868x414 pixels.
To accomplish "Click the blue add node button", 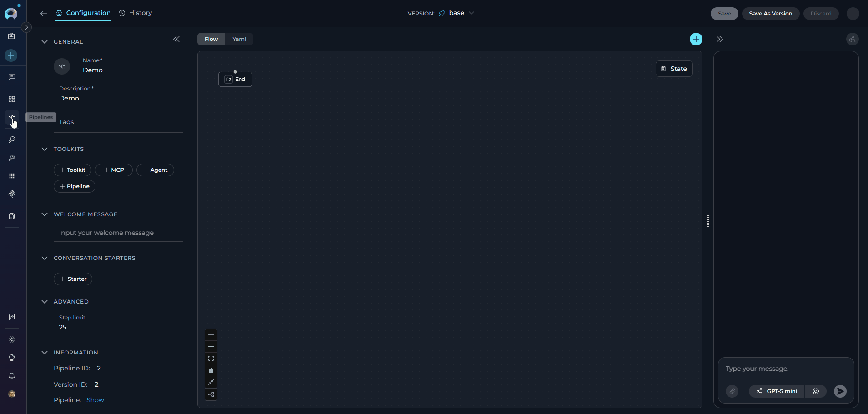I will point(696,39).
